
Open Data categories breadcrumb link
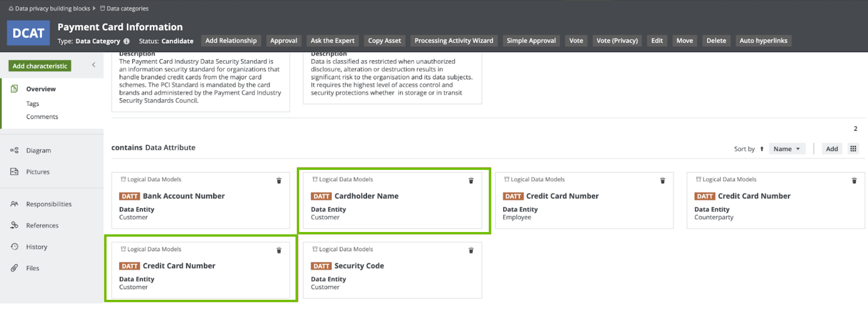click(127, 8)
